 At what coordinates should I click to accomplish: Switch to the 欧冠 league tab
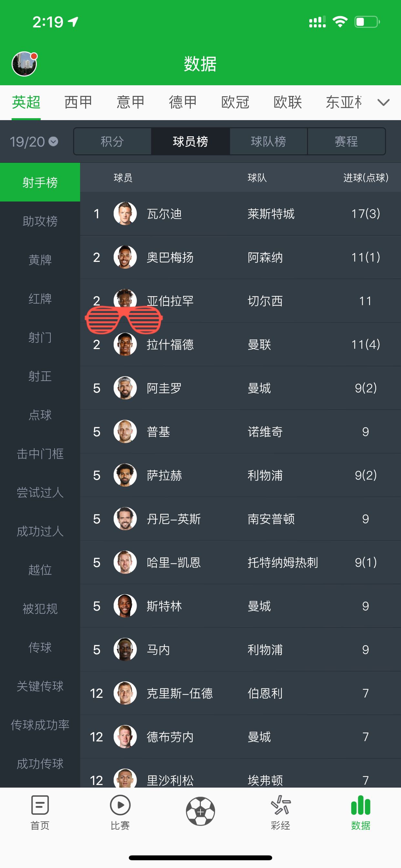tap(235, 102)
